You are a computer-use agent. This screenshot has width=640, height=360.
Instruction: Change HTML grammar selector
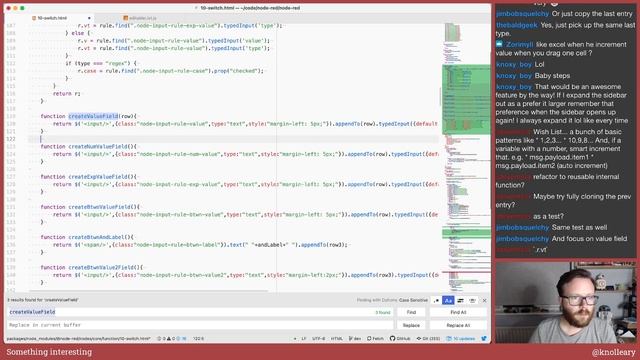point(337,339)
